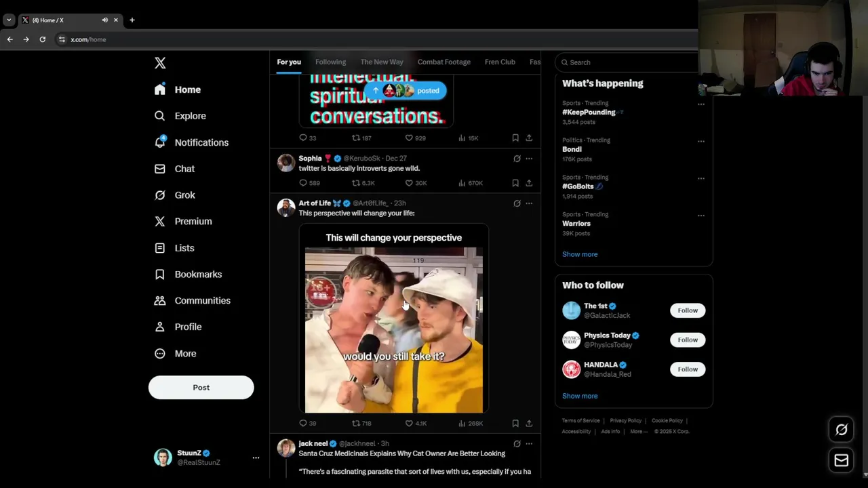Open more options for #GoBolts trend
The height and width of the screenshot is (488, 868).
pyautogui.click(x=701, y=179)
